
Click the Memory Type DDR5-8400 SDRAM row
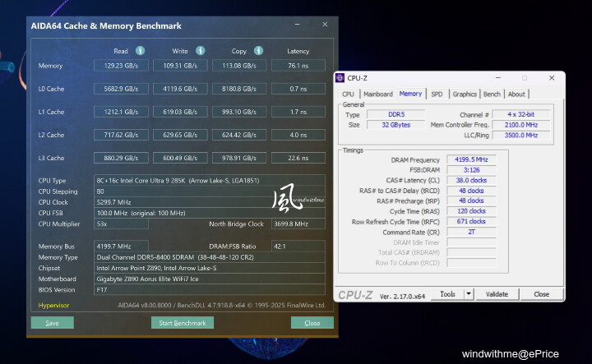pos(210,257)
